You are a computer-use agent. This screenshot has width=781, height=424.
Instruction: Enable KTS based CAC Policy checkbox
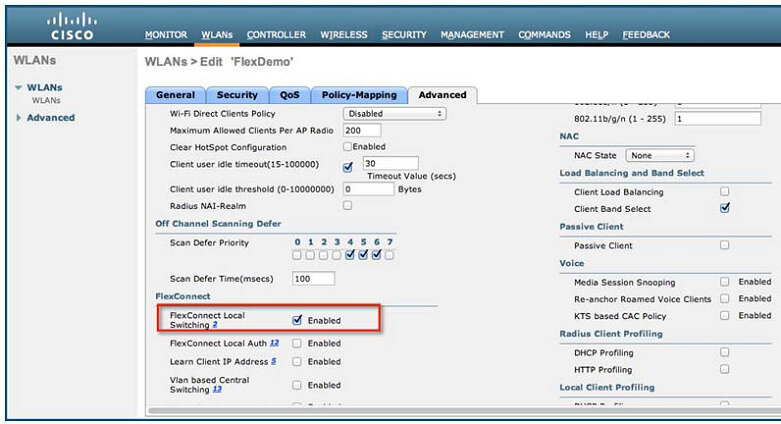tap(724, 315)
